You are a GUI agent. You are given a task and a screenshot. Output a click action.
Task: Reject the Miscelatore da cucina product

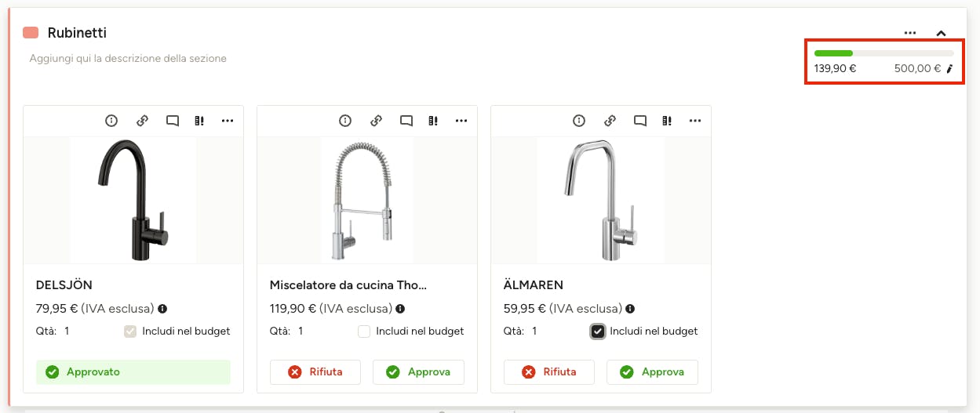[315, 372]
